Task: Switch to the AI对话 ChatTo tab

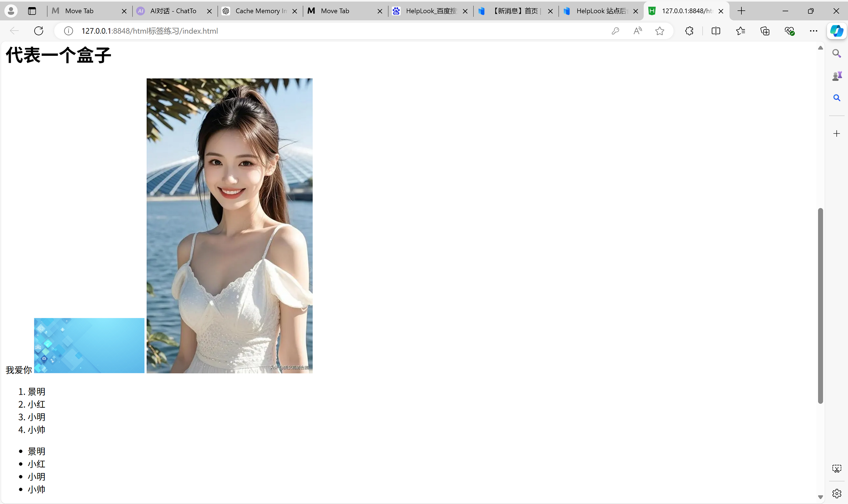Action: (173, 11)
